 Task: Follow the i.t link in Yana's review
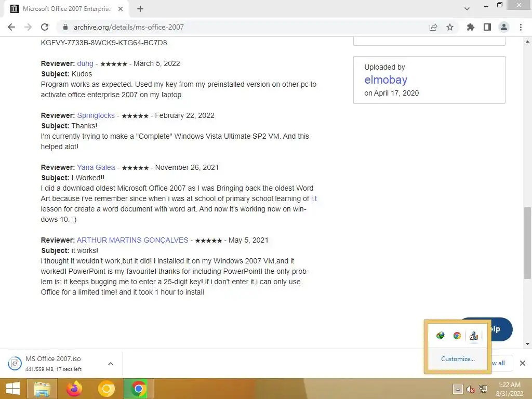pos(314,198)
